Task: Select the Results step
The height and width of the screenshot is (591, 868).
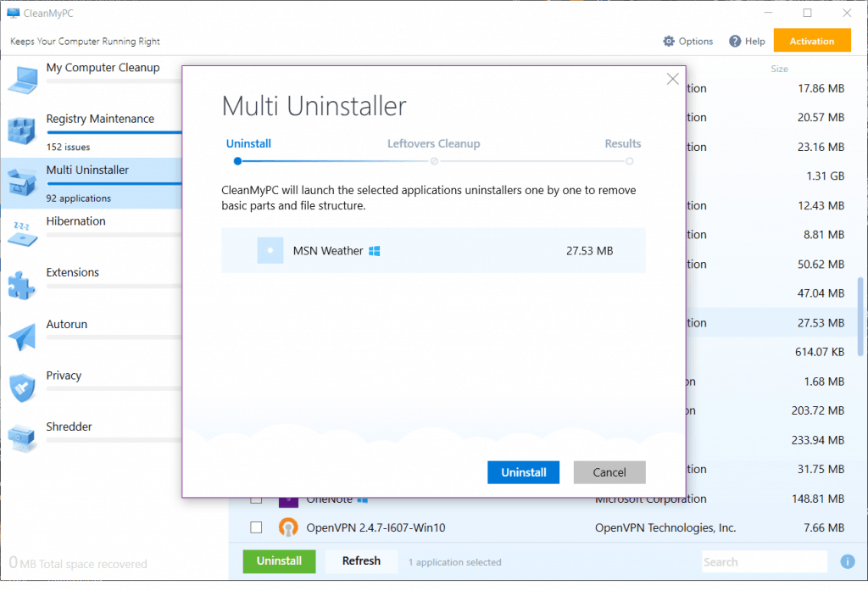Action: (623, 143)
